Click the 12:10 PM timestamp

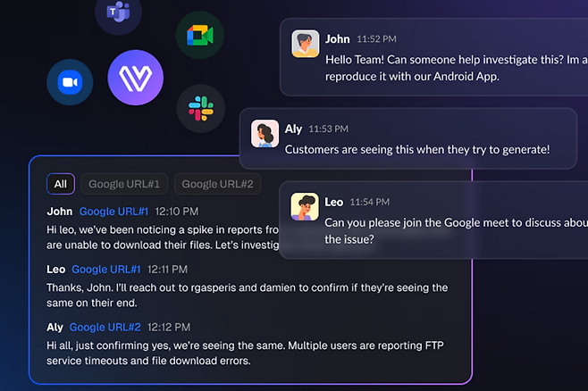click(175, 212)
